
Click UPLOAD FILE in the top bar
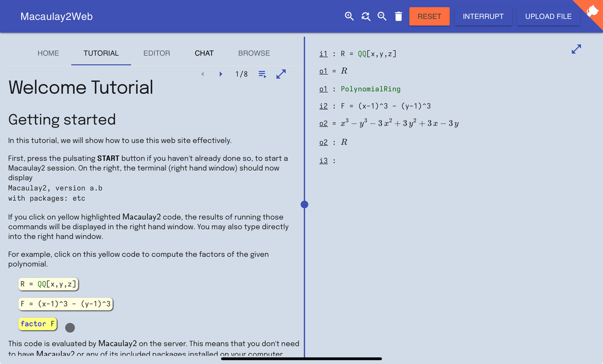[x=548, y=16]
